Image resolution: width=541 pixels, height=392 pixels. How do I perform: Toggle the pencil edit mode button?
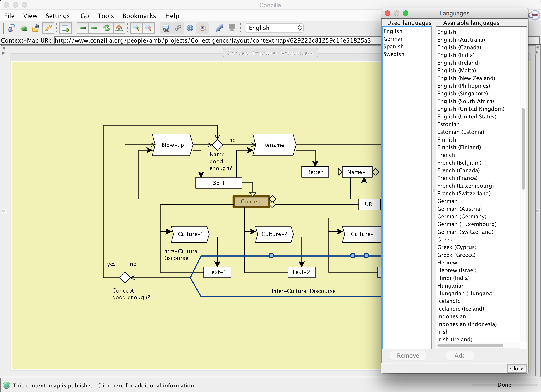click(48, 28)
